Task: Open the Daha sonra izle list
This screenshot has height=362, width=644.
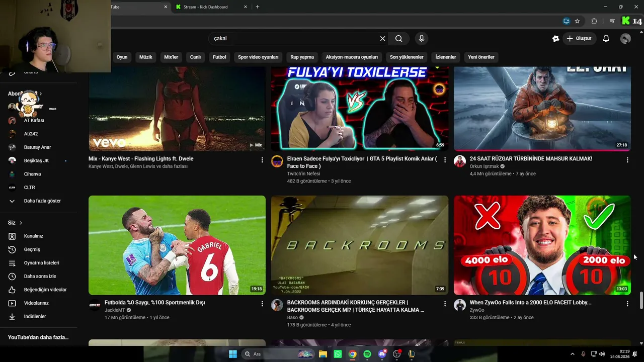Action: click(39, 277)
